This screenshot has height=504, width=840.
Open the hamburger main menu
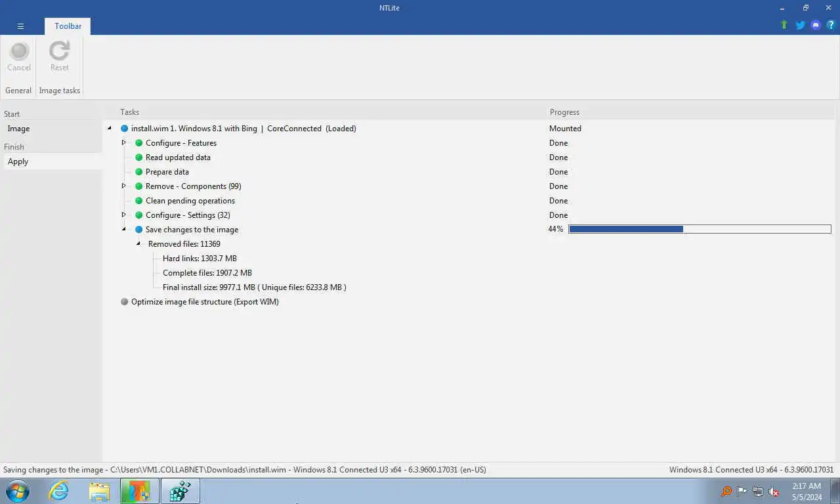(20, 26)
